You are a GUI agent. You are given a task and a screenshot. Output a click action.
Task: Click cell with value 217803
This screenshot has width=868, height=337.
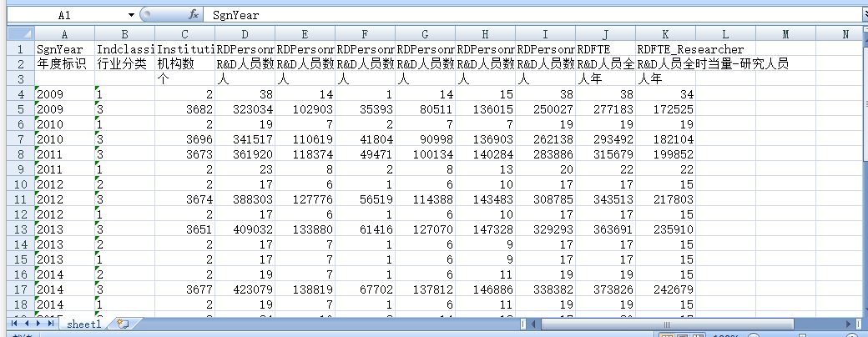pyautogui.click(x=665, y=199)
